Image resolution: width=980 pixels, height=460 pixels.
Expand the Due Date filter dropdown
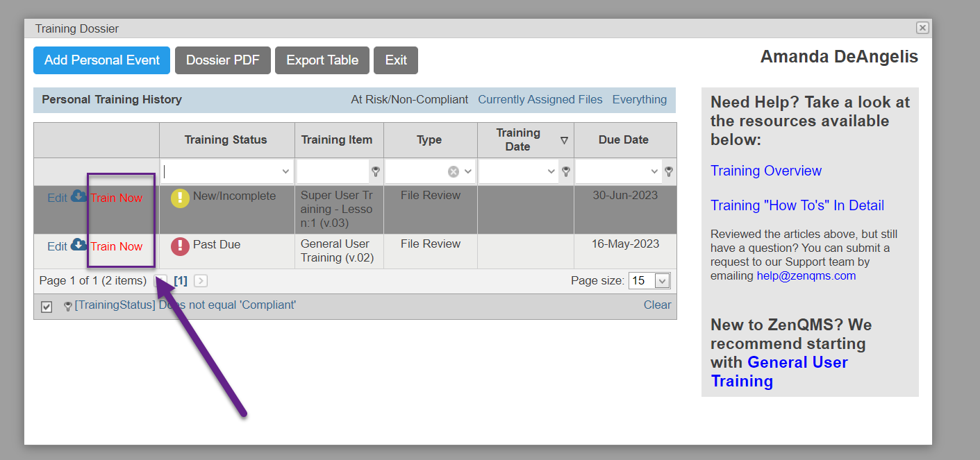[654, 171]
